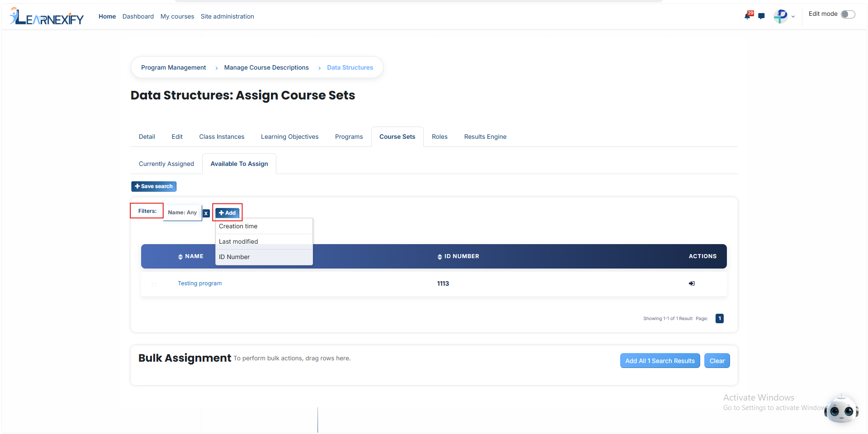
Task: Open Site administration in top navigation
Action: [x=228, y=16]
